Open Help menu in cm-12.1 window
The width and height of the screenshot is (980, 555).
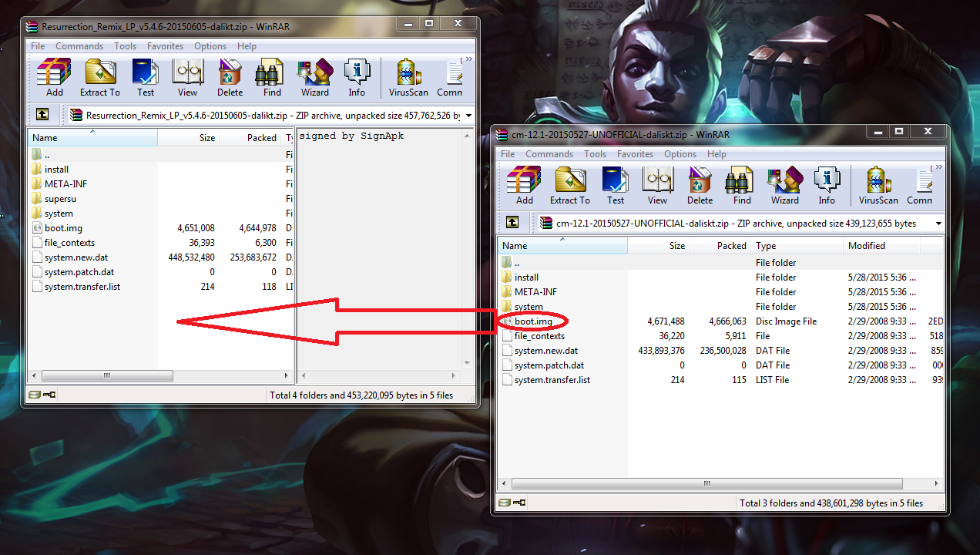pyautogui.click(x=717, y=154)
